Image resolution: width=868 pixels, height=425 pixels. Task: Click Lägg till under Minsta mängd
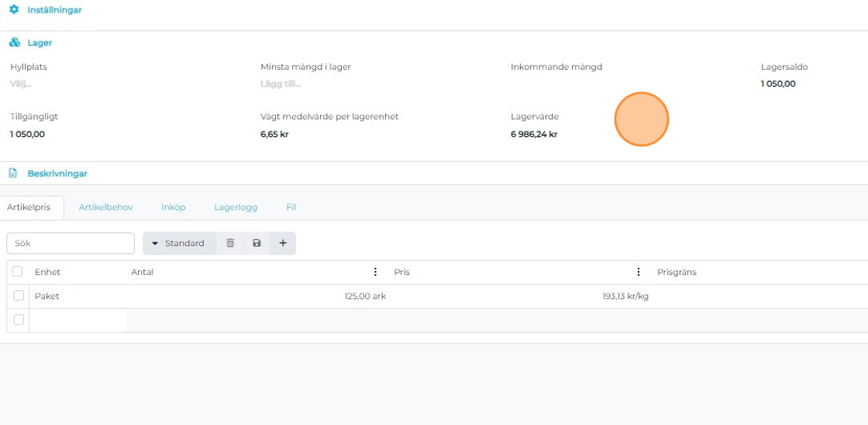pos(281,84)
